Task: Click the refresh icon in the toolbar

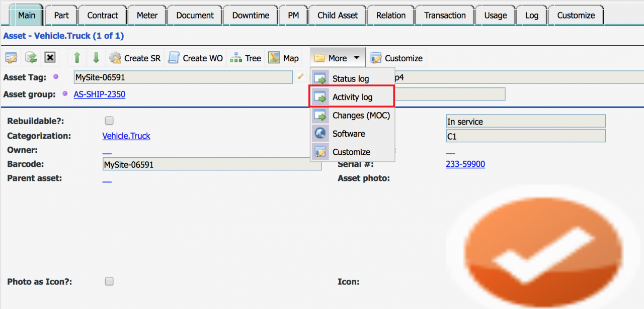Action: click(x=31, y=58)
